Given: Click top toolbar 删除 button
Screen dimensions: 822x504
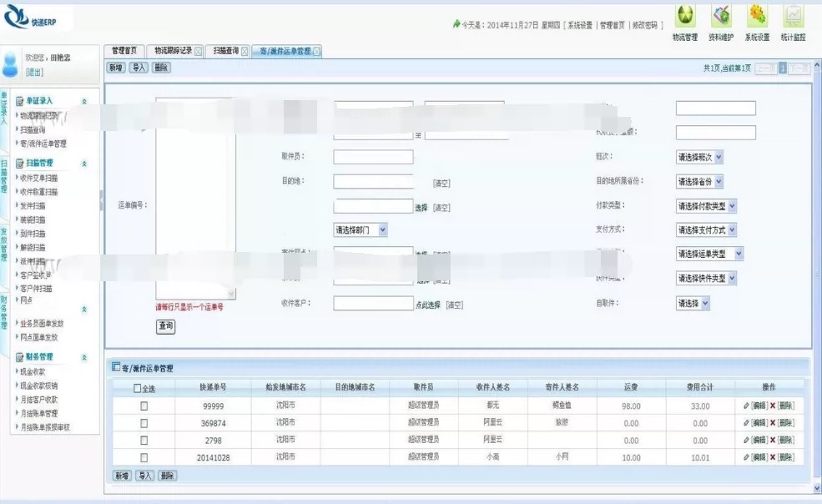Looking at the screenshot, I should click(161, 68).
